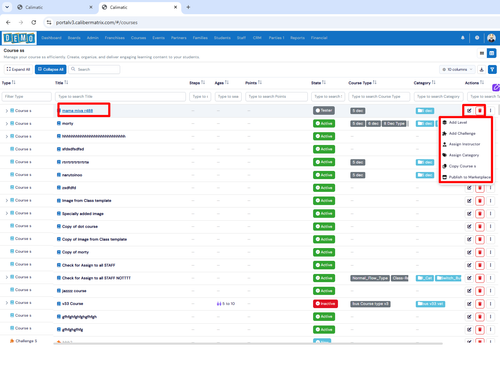Open the Reports nav item
The width and height of the screenshot is (500, 366).
(297, 38)
